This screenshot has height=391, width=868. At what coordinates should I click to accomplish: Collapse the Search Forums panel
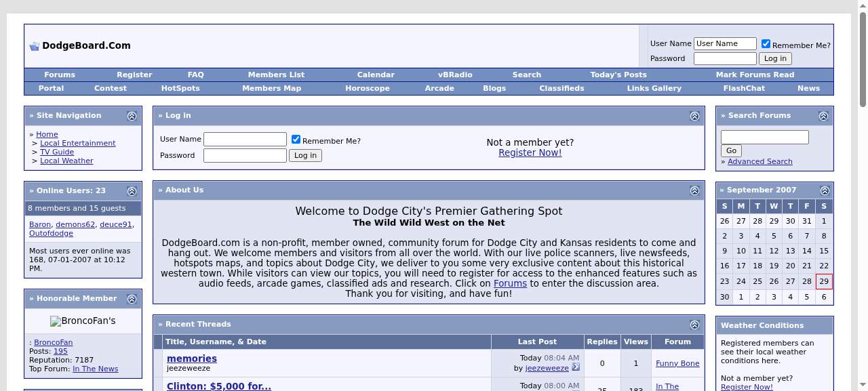point(823,116)
